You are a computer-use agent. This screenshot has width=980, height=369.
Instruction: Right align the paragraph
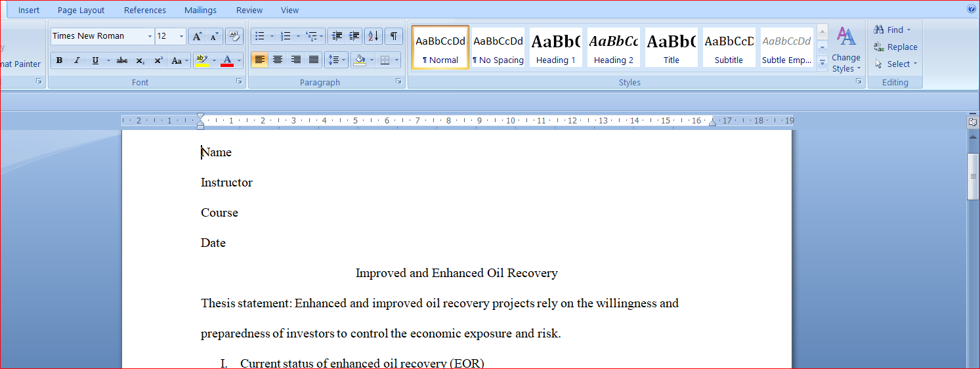pyautogui.click(x=296, y=60)
